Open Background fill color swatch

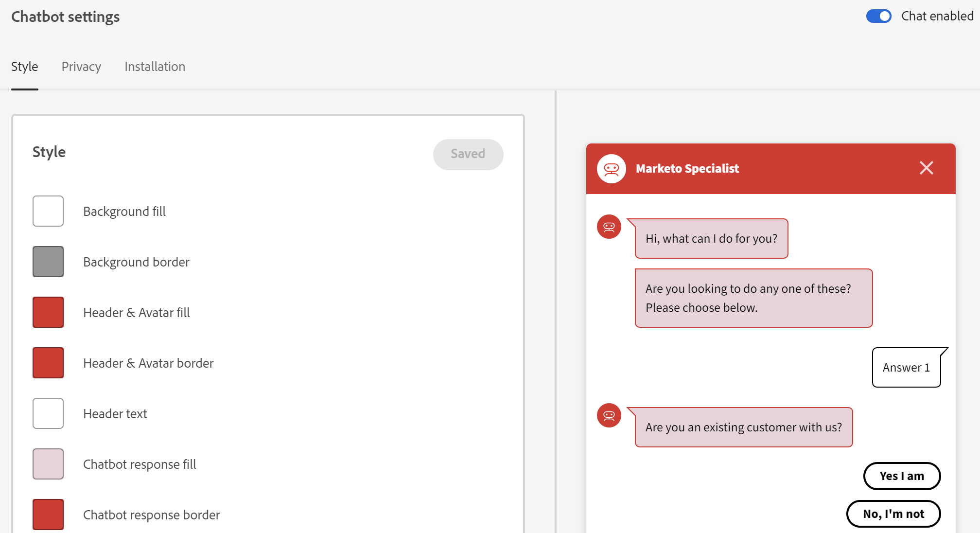pyautogui.click(x=48, y=211)
